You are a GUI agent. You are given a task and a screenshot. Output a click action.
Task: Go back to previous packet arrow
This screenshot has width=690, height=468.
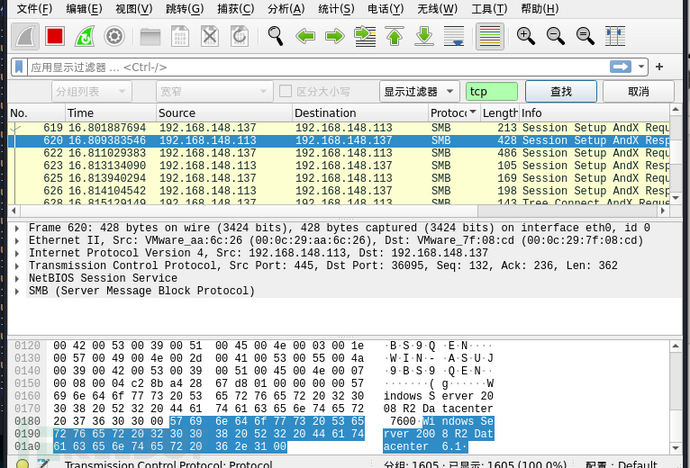(305, 36)
